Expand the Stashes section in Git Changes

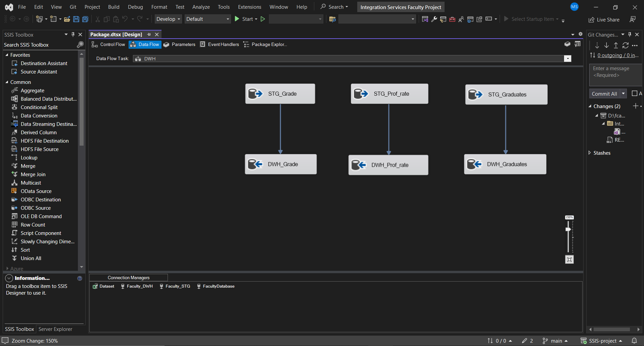pyautogui.click(x=590, y=153)
